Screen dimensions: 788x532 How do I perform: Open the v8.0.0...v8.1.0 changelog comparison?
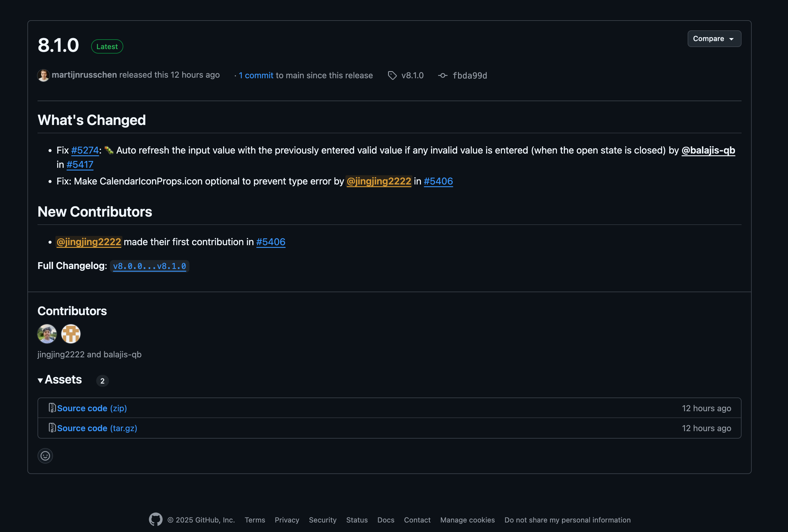pos(149,266)
